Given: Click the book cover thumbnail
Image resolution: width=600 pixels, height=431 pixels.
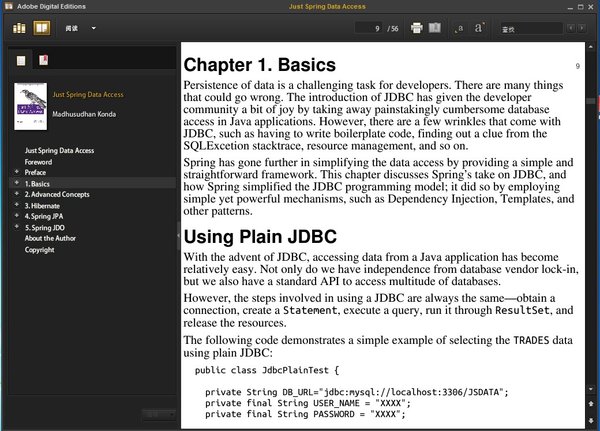Looking at the screenshot, I should pyautogui.click(x=31, y=106).
